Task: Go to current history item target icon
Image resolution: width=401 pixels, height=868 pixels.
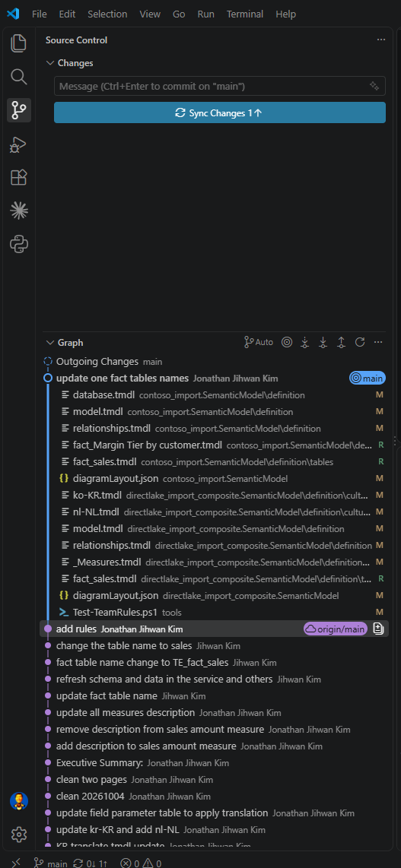Action: pyautogui.click(x=286, y=342)
